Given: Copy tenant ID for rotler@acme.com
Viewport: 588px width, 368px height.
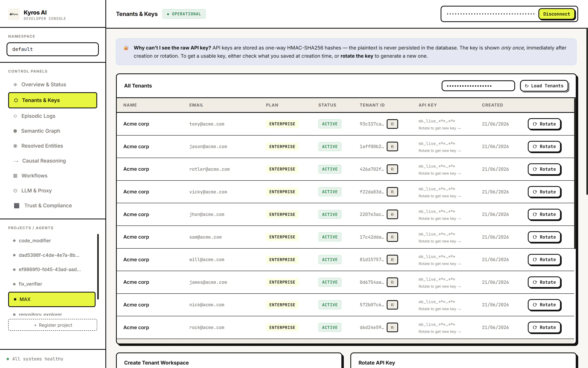Looking at the screenshot, I should 392,169.
